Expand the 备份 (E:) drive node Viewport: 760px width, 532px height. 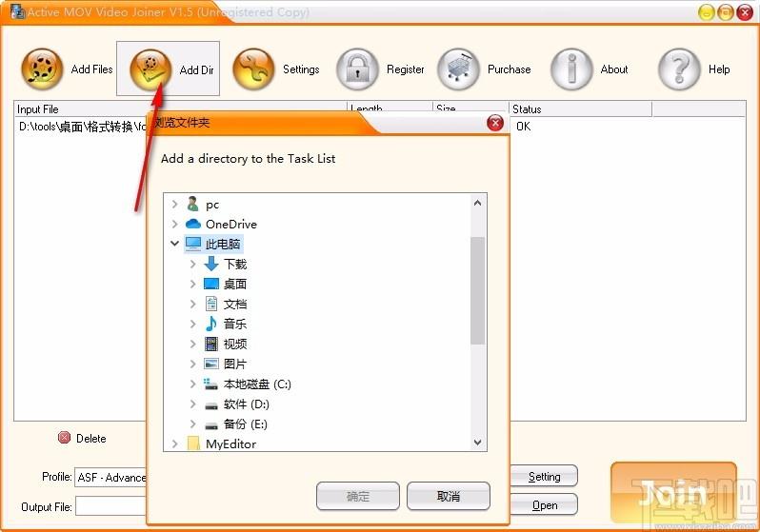click(193, 424)
